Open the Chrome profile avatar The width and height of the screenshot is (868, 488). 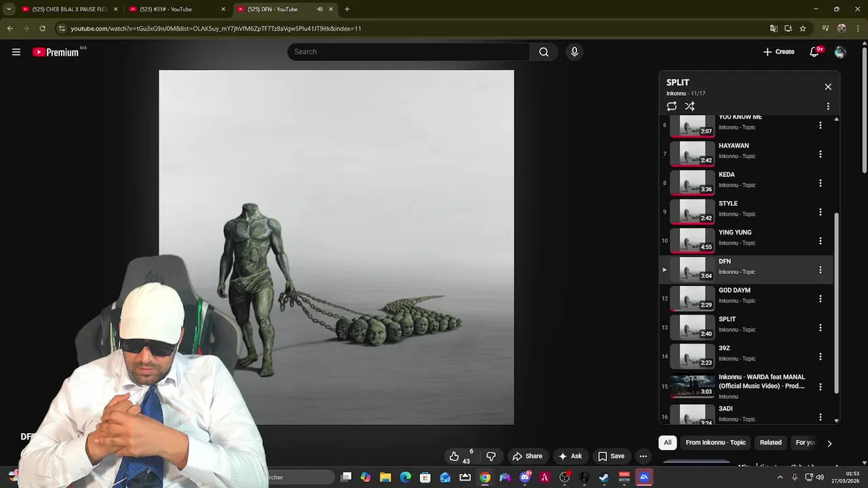[842, 28]
